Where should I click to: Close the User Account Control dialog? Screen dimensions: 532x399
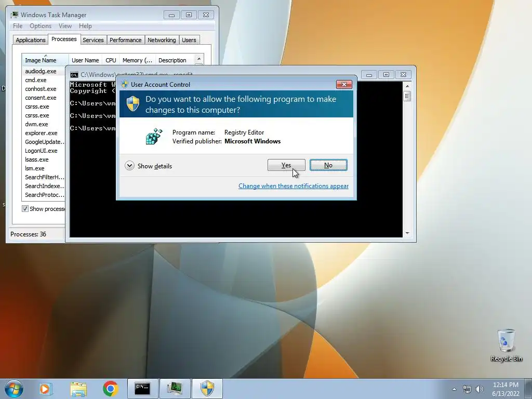344,85
